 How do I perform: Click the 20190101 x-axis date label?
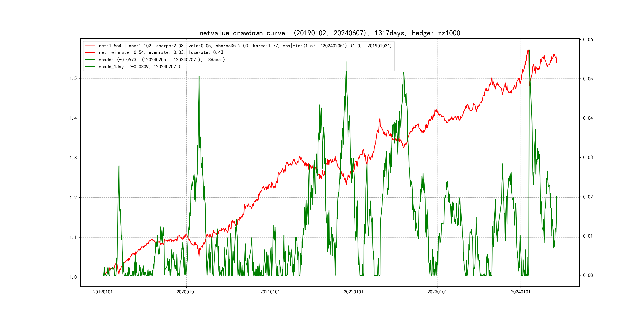103,292
